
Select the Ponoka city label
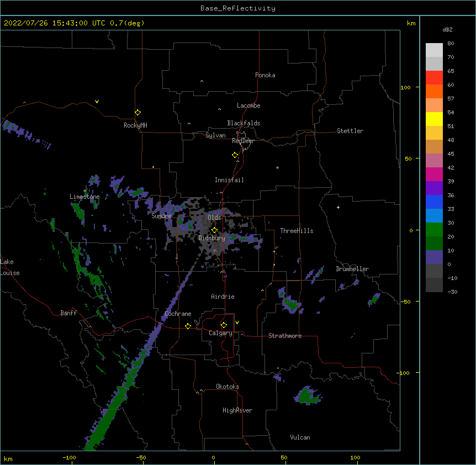(265, 75)
